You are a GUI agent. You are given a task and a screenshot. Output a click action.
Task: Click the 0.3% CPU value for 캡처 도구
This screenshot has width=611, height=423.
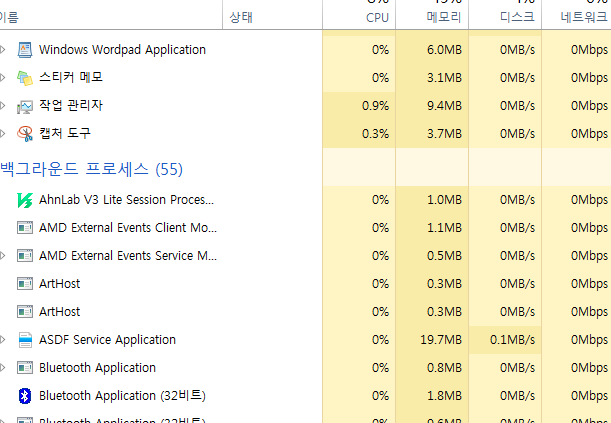pyautogui.click(x=375, y=134)
